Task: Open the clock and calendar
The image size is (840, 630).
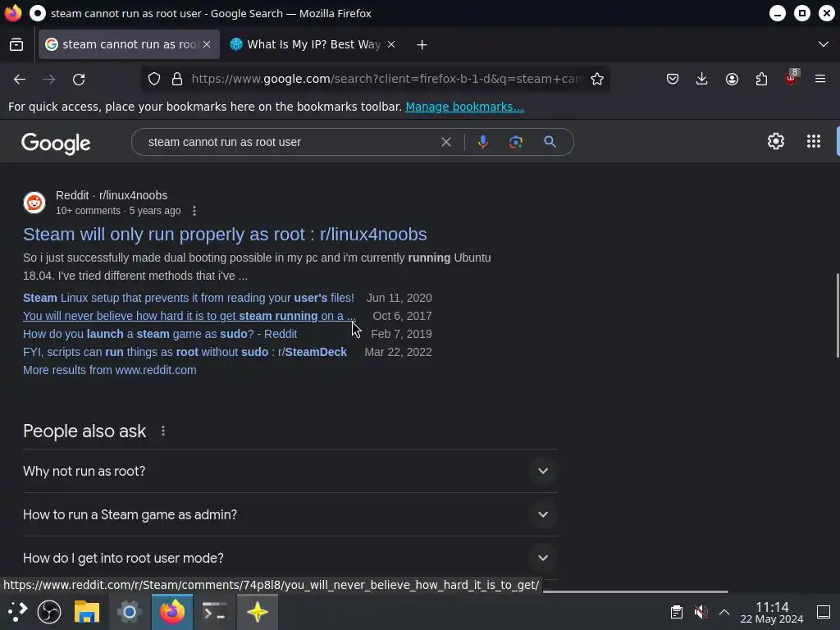Action: [x=772, y=612]
